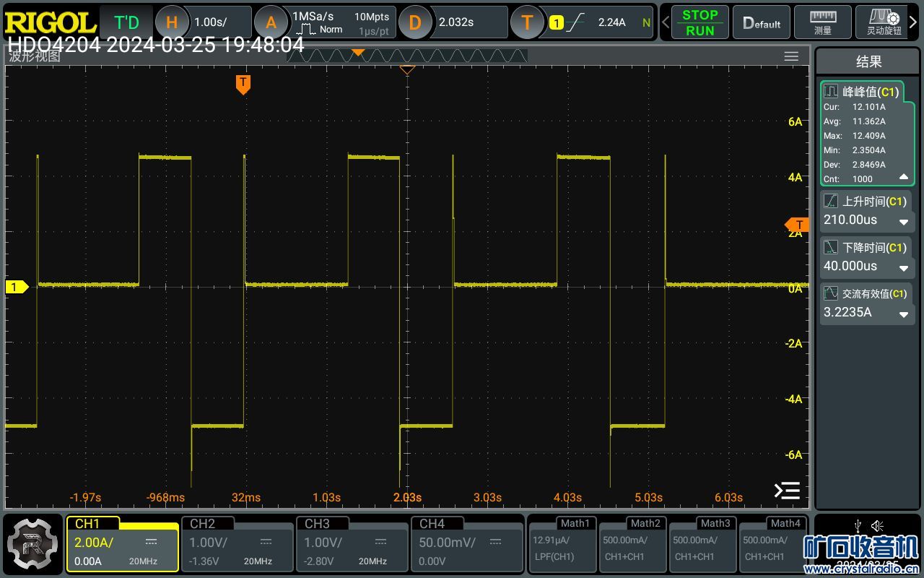The image size is (924, 578).
Task: Click the waveform memory overview bar
Action: click(408, 56)
